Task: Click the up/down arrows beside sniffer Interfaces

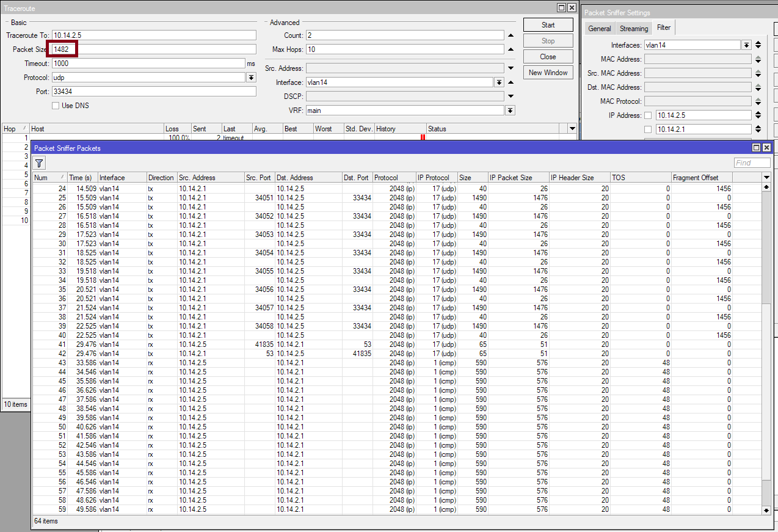Action: point(758,45)
